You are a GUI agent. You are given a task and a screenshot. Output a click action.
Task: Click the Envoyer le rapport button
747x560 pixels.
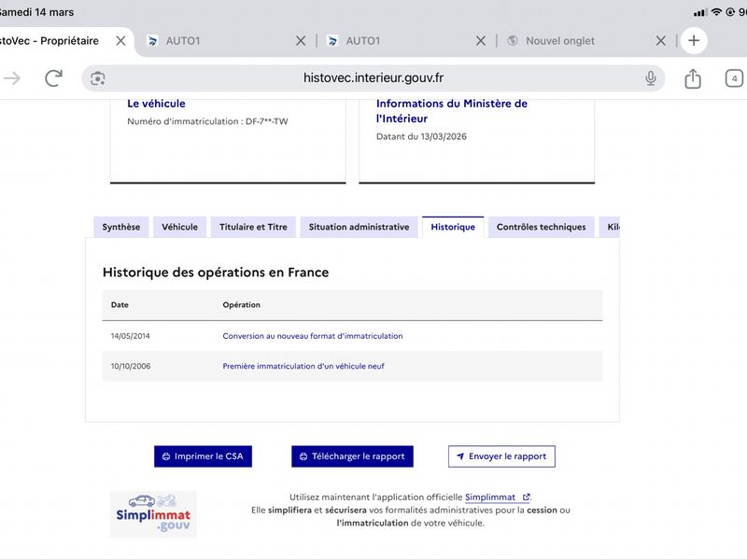[x=501, y=456]
